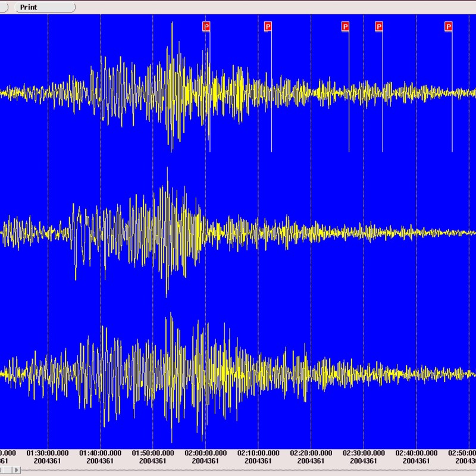Image resolution: width=476 pixels, height=476 pixels.
Task: Click the 02:40:00.000 time axis label
Action: pyautogui.click(x=416, y=453)
